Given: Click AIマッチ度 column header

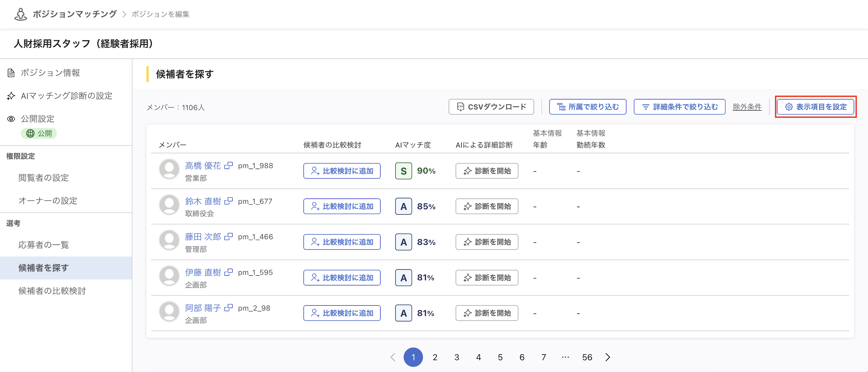Looking at the screenshot, I should (x=413, y=145).
